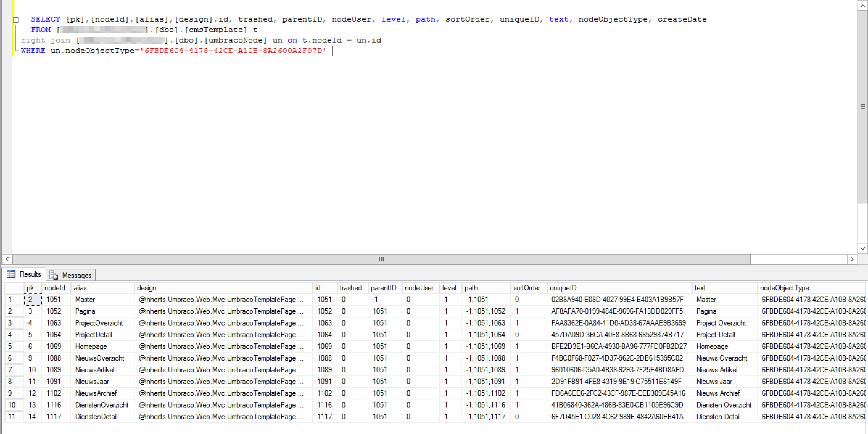Collapse the SELECT query block
Screen dimensions: 868x434
[16, 20]
